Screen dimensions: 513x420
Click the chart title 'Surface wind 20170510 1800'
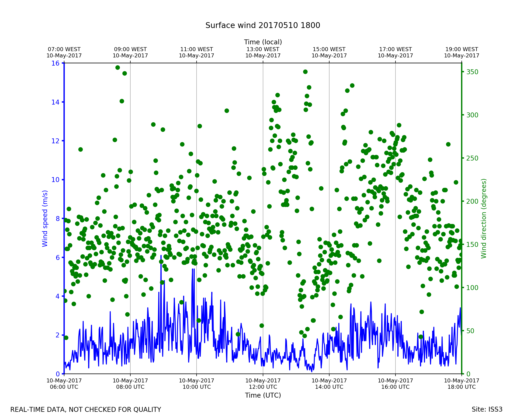[x=263, y=25]
